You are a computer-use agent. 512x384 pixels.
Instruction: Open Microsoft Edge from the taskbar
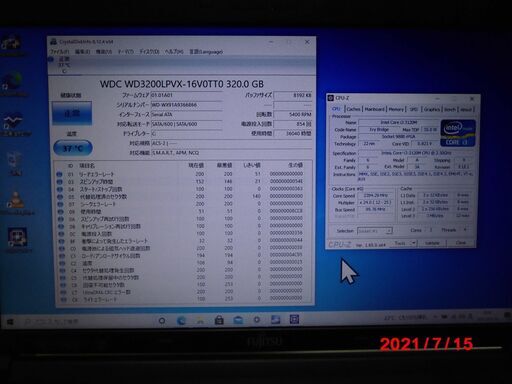pyautogui.click(x=182, y=321)
